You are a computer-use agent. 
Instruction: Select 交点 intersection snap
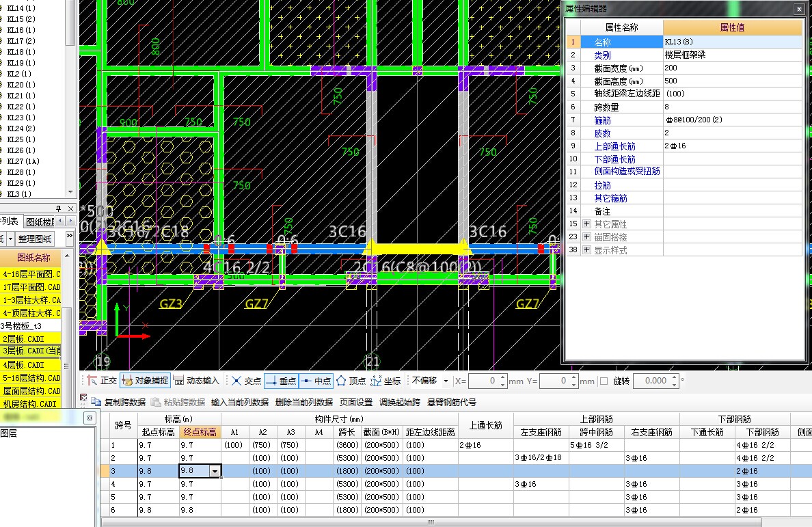pos(246,381)
